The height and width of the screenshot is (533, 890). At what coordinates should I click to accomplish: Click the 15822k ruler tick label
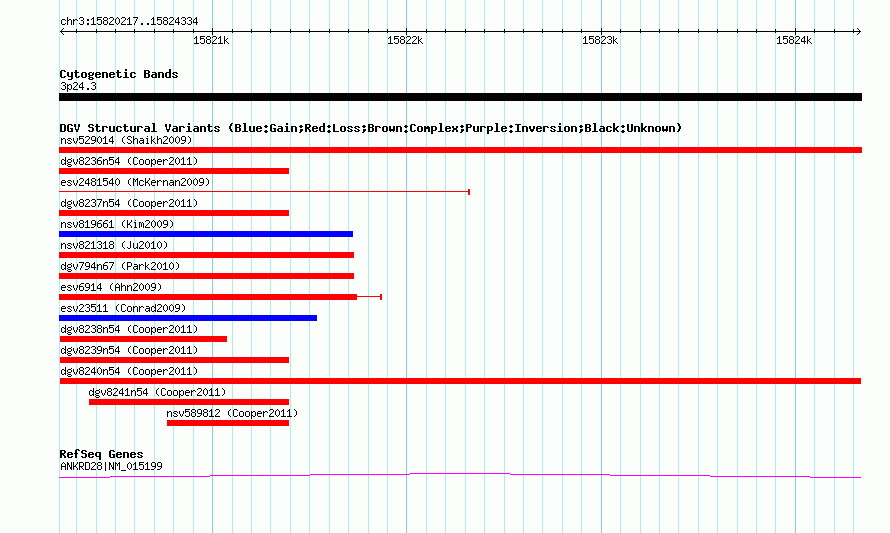click(x=405, y=41)
